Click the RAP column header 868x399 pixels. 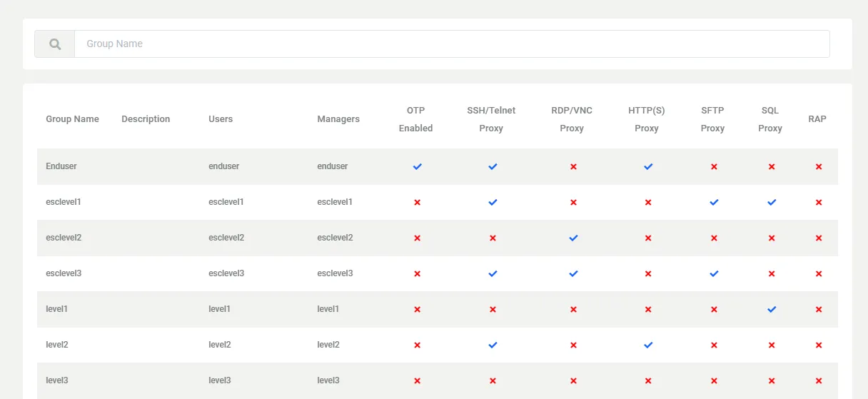click(817, 119)
